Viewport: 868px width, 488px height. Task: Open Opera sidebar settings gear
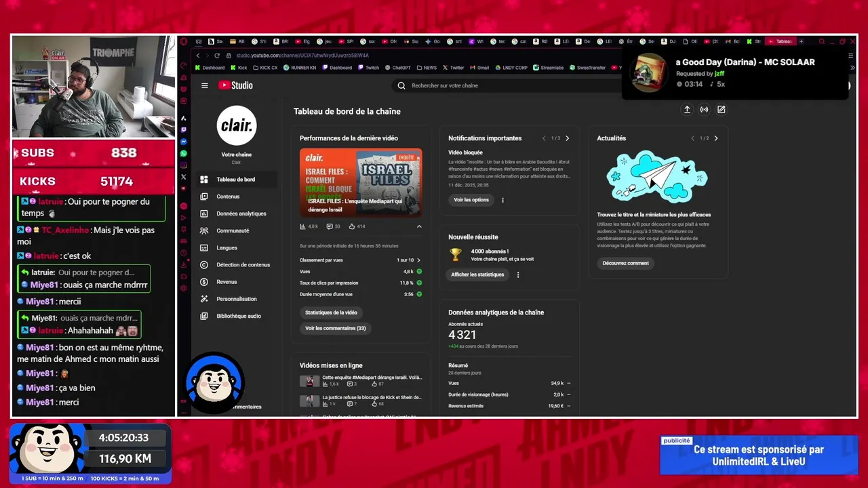pos(184,289)
